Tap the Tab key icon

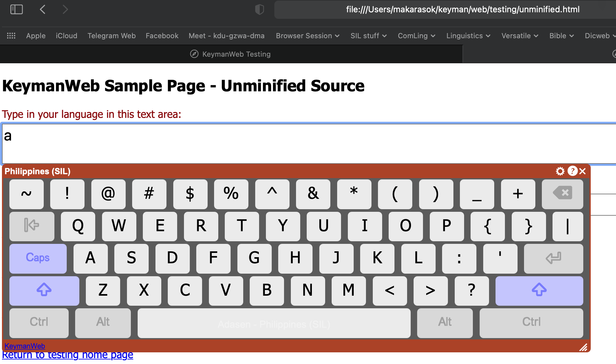[x=32, y=226]
